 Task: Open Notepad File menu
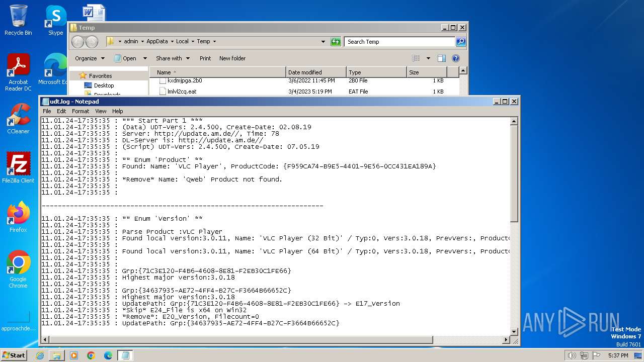[47, 111]
